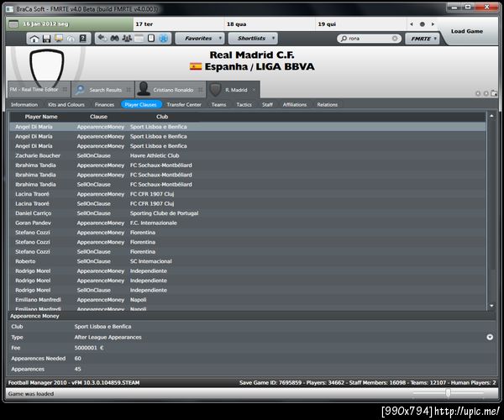The height and width of the screenshot is (420, 504).
Task: Click shield icon on R. Madrid tab
Action: [215, 90]
